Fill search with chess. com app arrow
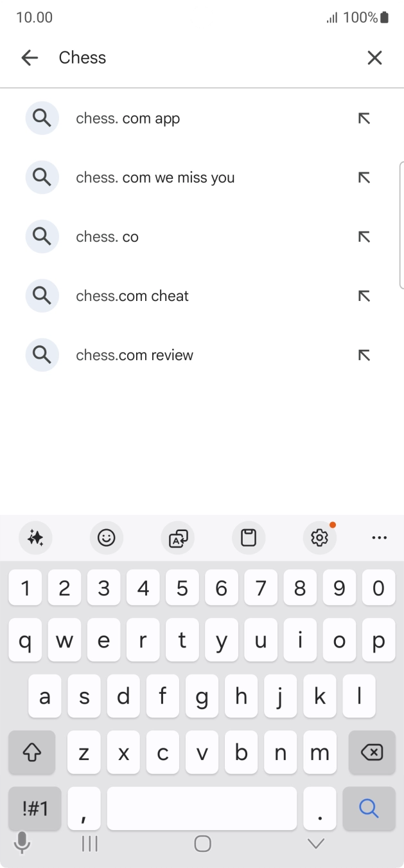404x868 pixels. pyautogui.click(x=364, y=118)
